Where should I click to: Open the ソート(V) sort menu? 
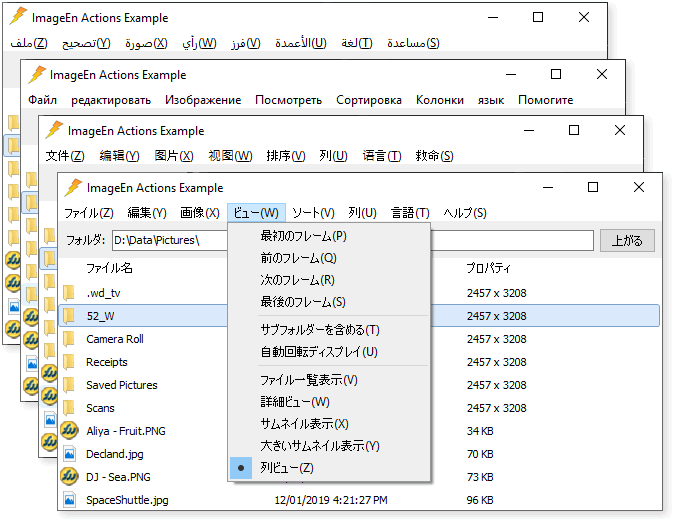coord(313,213)
